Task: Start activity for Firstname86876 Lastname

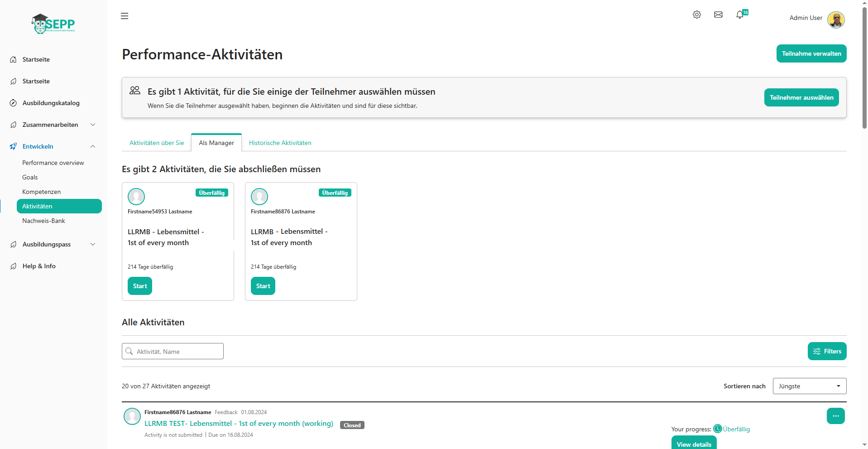Action: point(263,286)
